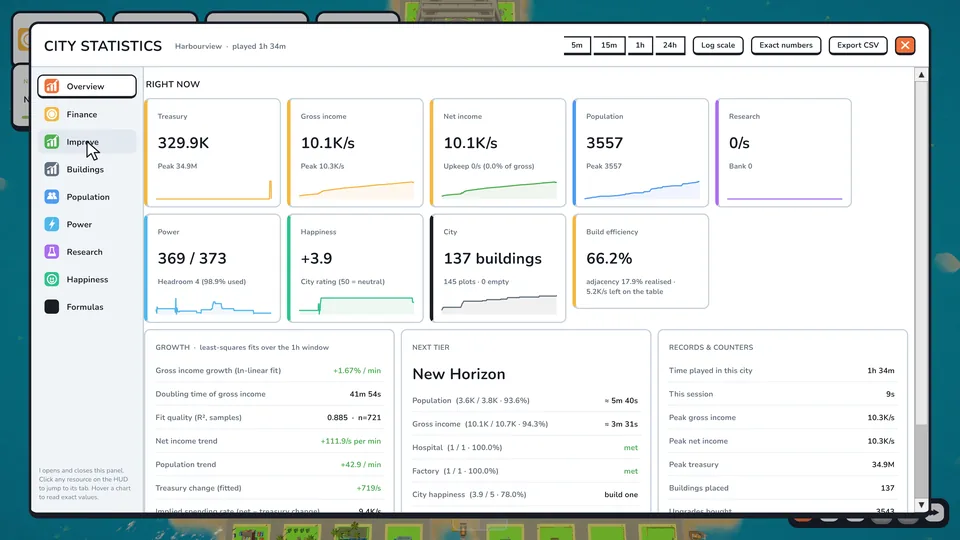960x540 pixels.
Task: Toggle Log scale
Action: (x=718, y=45)
